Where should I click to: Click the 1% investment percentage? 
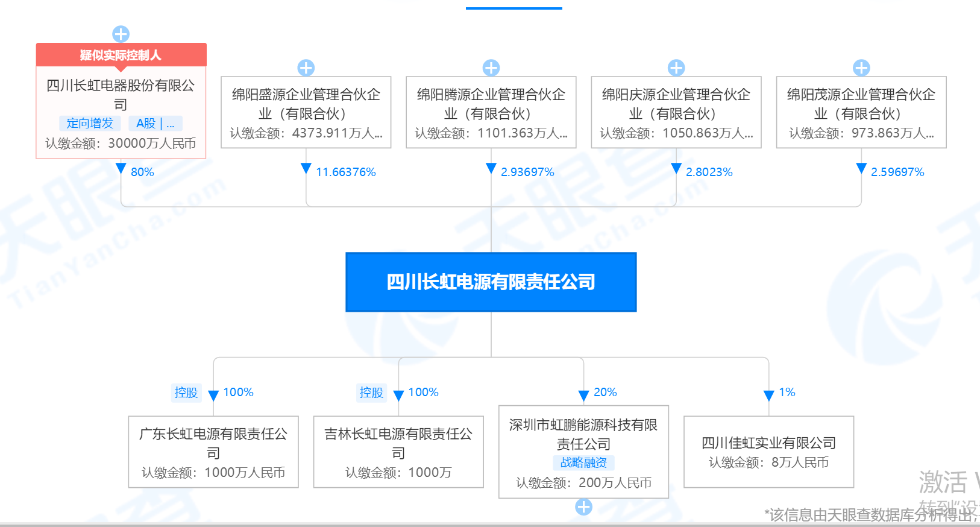(x=787, y=392)
